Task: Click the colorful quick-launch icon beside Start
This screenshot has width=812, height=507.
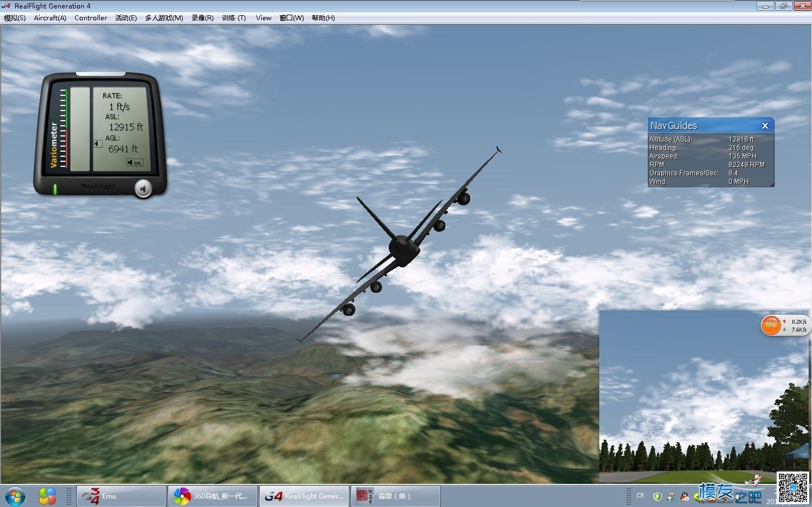Action: (x=47, y=496)
